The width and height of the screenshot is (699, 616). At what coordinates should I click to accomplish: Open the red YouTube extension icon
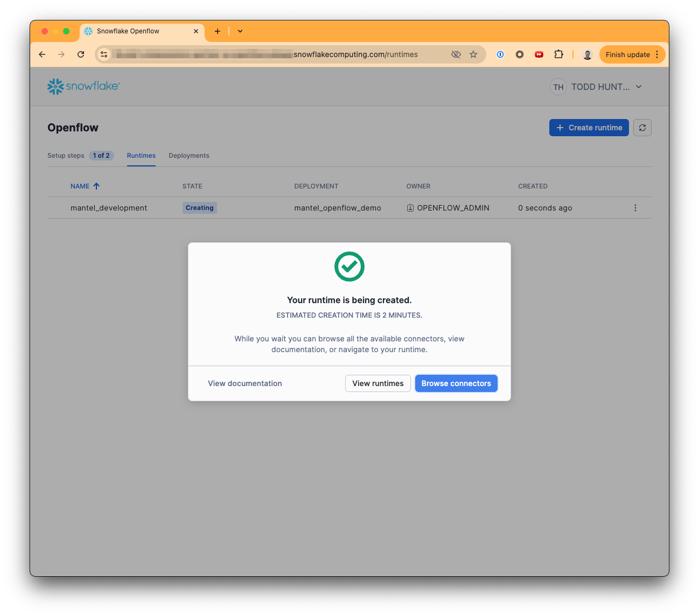(x=539, y=54)
